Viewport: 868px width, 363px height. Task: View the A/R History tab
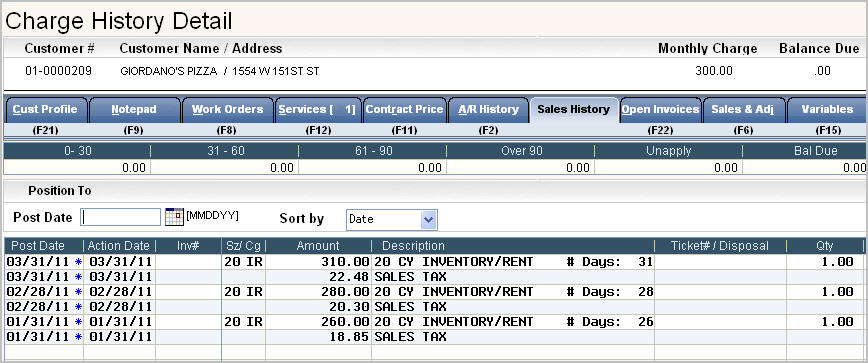488,110
